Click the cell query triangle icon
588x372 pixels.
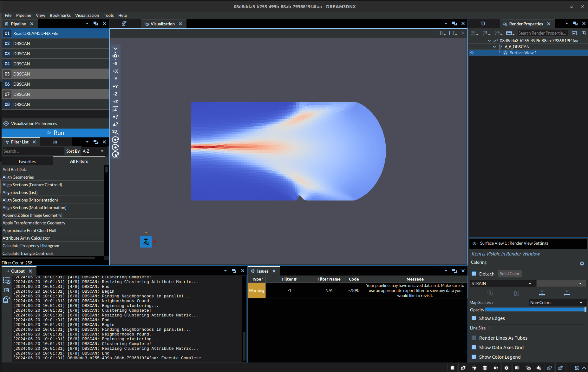click(x=115, y=124)
